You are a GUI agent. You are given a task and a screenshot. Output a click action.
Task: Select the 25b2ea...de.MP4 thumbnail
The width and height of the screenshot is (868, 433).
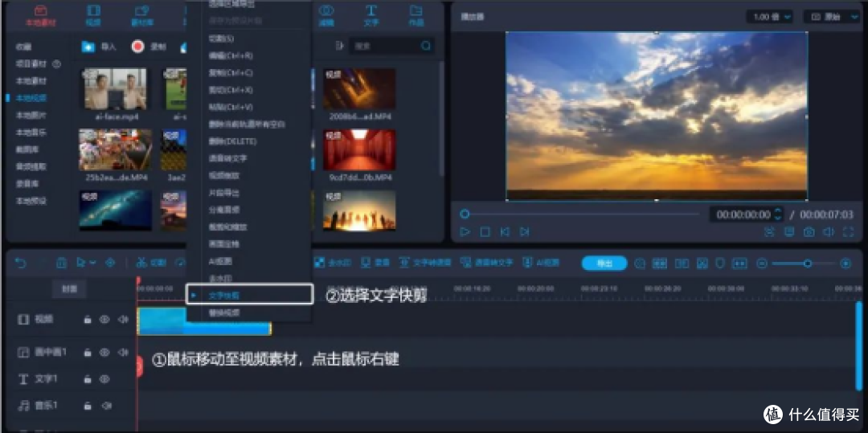(x=115, y=150)
